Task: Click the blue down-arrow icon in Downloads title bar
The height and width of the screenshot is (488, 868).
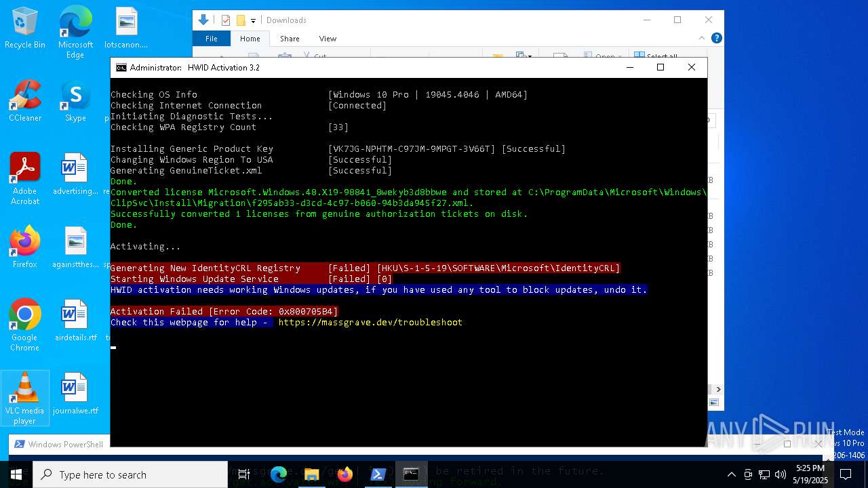Action: [x=203, y=20]
